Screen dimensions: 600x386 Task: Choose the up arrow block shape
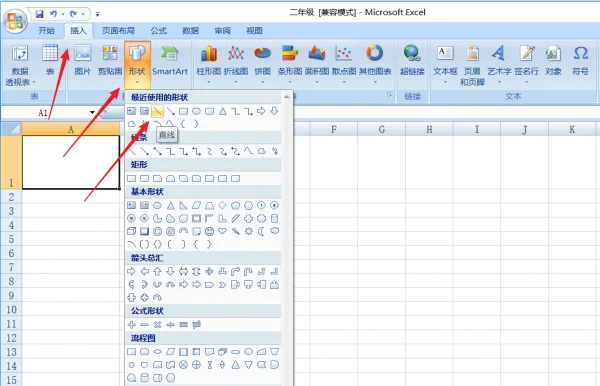point(157,271)
